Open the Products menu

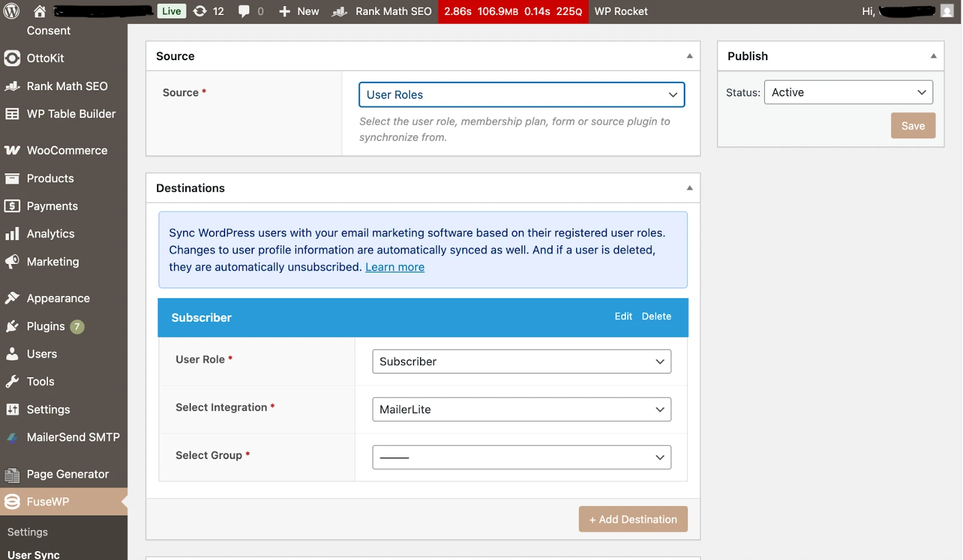pos(50,179)
